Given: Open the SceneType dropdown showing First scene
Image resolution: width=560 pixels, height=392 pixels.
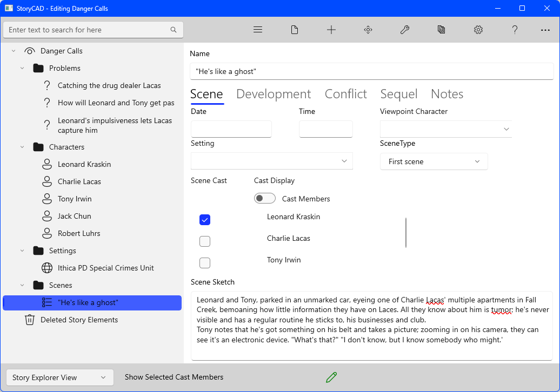Looking at the screenshot, I should tap(434, 161).
